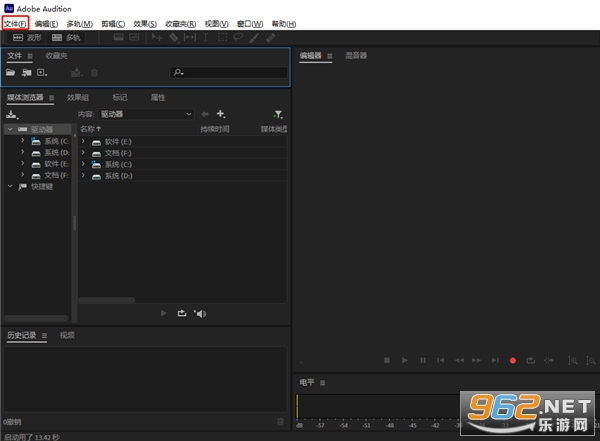Click the editor Pause button
Screen dimensions: 600x441
(x=423, y=360)
